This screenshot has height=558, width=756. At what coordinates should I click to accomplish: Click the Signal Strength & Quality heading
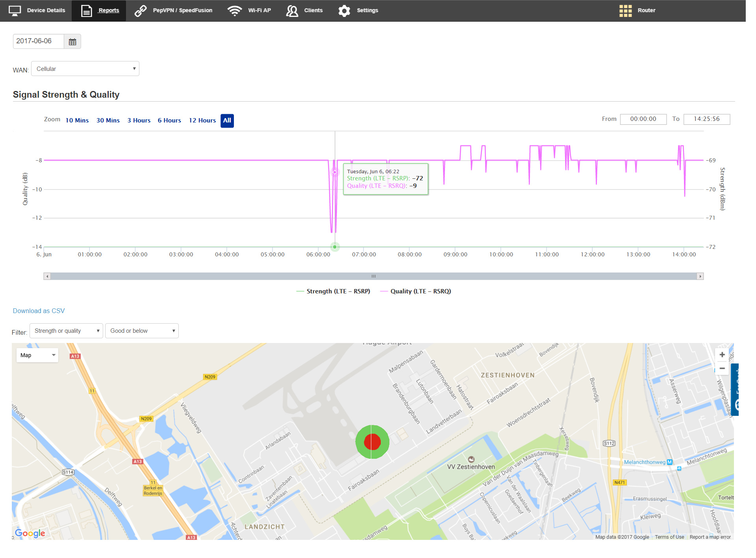pos(66,95)
